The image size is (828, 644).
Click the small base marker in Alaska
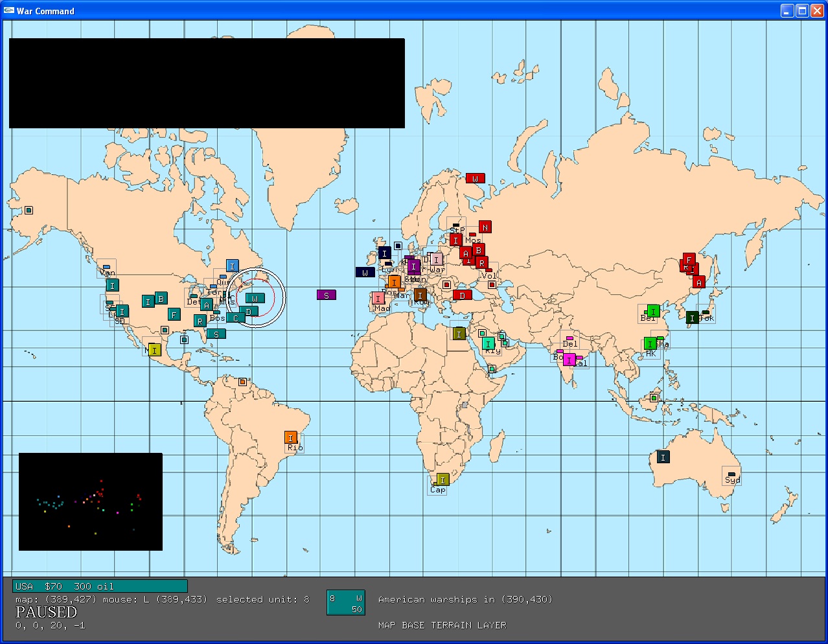(29, 210)
